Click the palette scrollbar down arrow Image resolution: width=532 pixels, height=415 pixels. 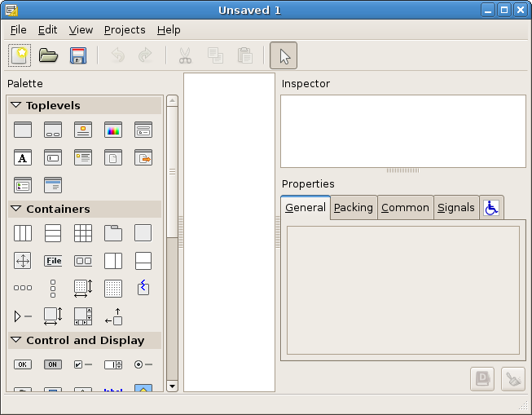pyautogui.click(x=173, y=386)
